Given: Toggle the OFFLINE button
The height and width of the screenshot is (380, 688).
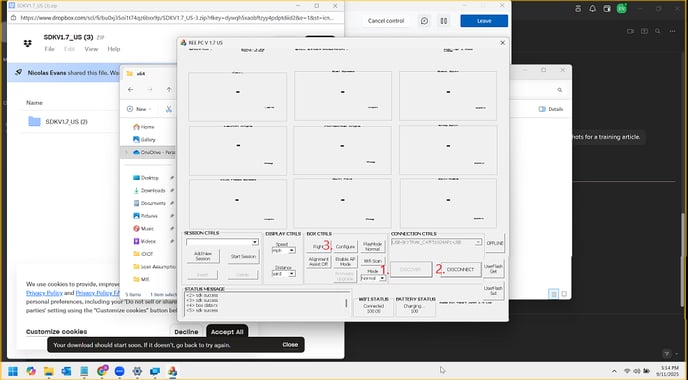Looking at the screenshot, I should pyautogui.click(x=494, y=243).
